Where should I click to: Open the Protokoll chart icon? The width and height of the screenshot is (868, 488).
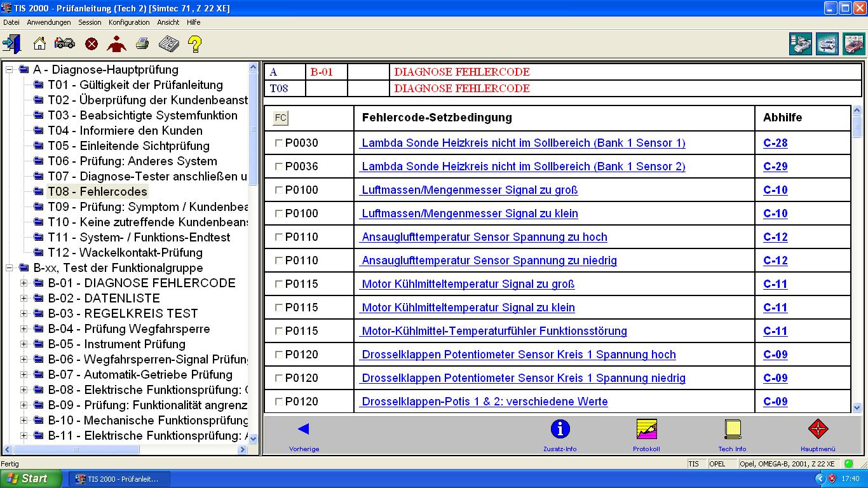(x=646, y=430)
